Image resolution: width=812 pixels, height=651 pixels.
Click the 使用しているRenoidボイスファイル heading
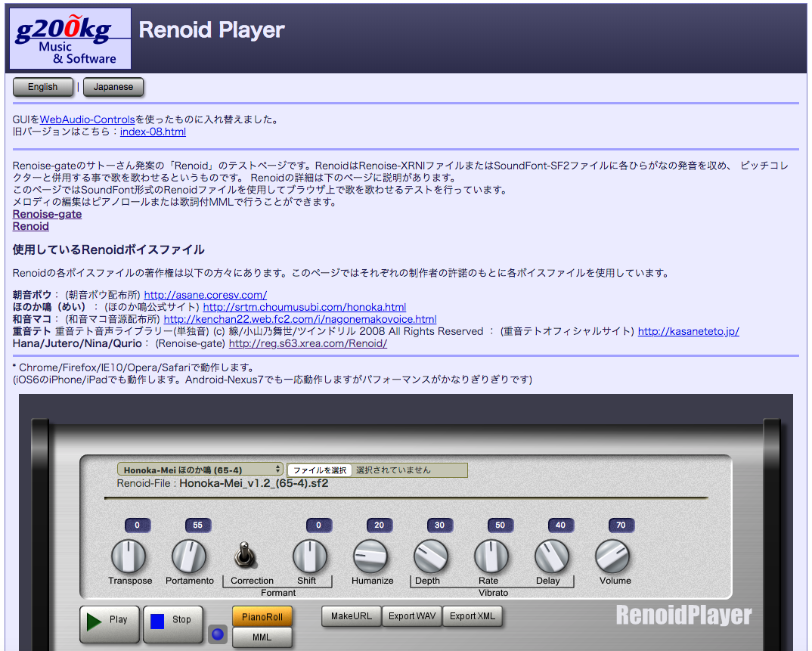(x=108, y=250)
